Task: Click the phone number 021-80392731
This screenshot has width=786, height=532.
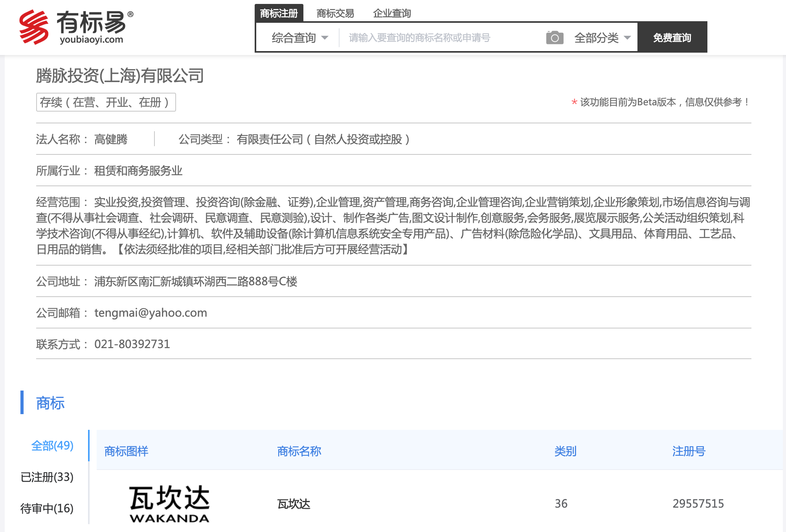Action: [132, 344]
